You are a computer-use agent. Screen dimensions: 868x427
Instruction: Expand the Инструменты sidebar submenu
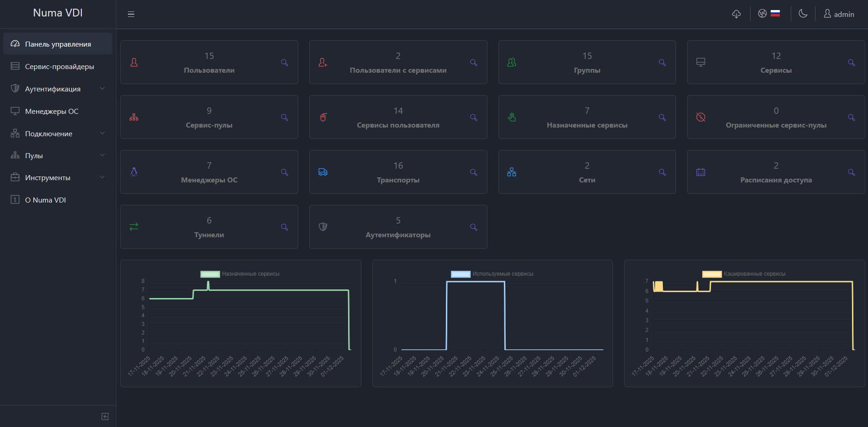(x=58, y=178)
